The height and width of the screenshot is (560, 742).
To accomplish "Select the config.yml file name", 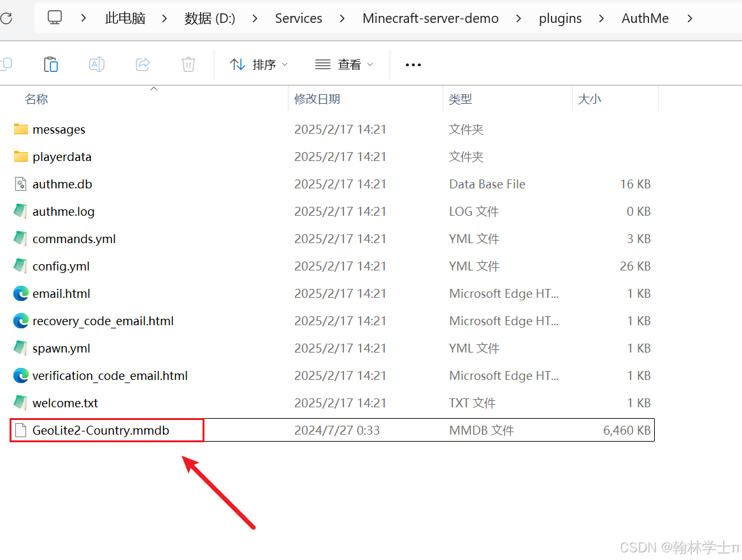I will pos(61,267).
